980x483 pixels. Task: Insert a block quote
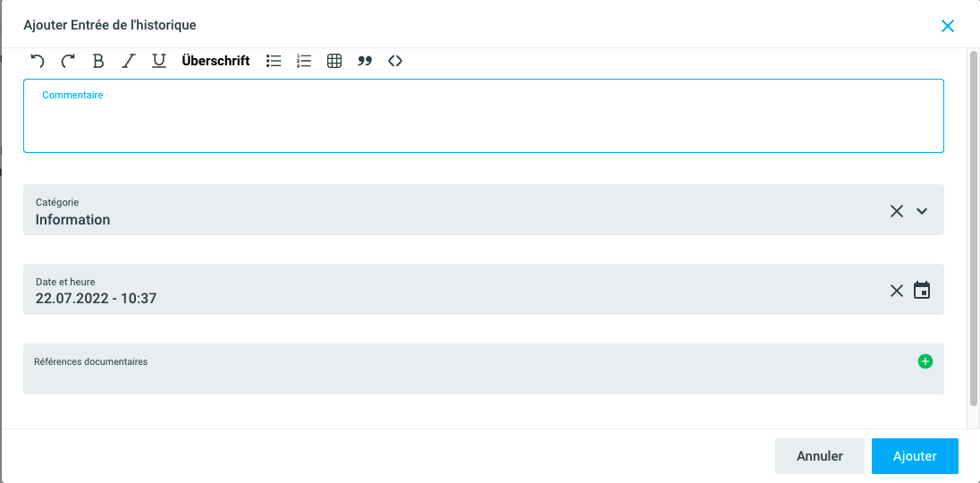(x=365, y=61)
